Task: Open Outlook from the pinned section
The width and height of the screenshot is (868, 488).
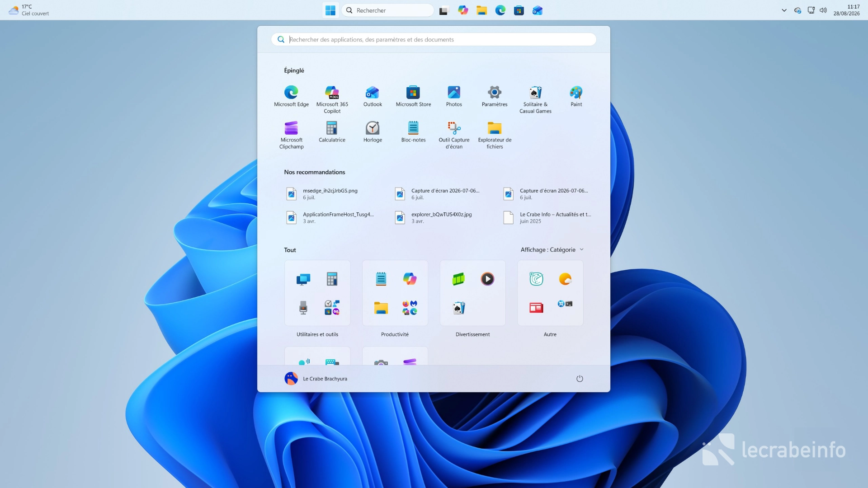Action: coord(373,96)
